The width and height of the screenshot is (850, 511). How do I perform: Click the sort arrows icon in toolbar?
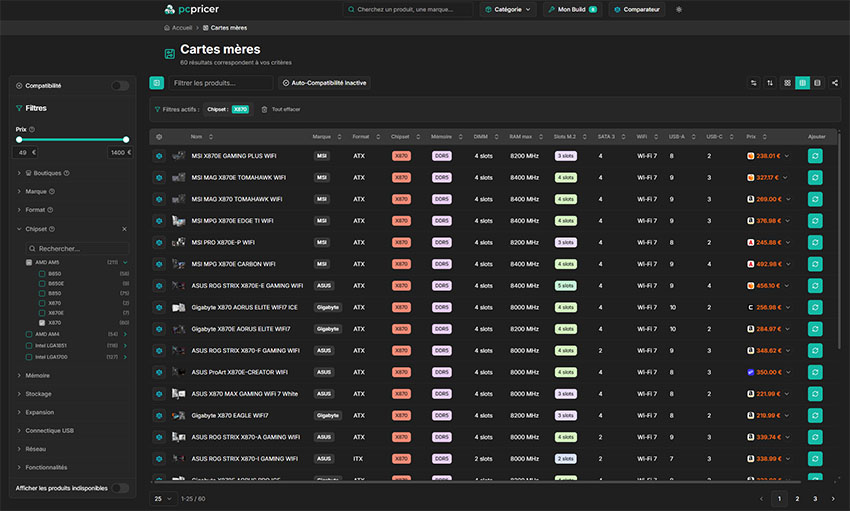click(x=770, y=83)
